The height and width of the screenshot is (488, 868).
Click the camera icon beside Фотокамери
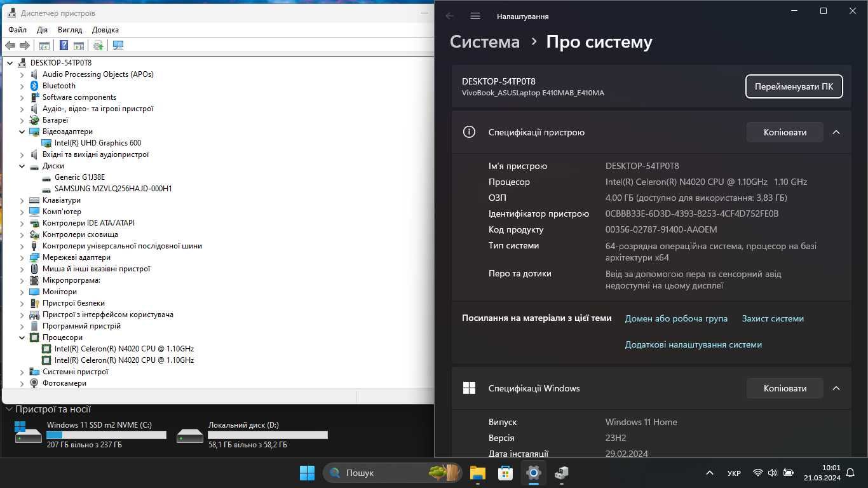click(x=34, y=383)
